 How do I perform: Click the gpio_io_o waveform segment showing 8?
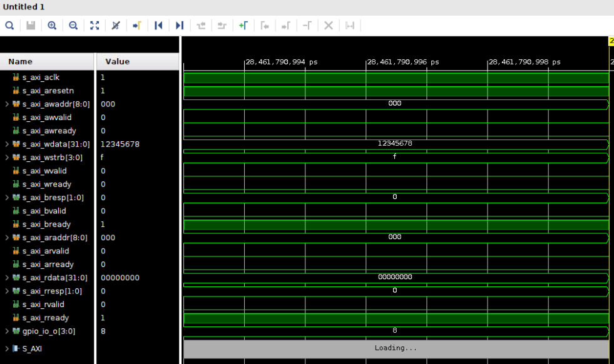[396, 331]
